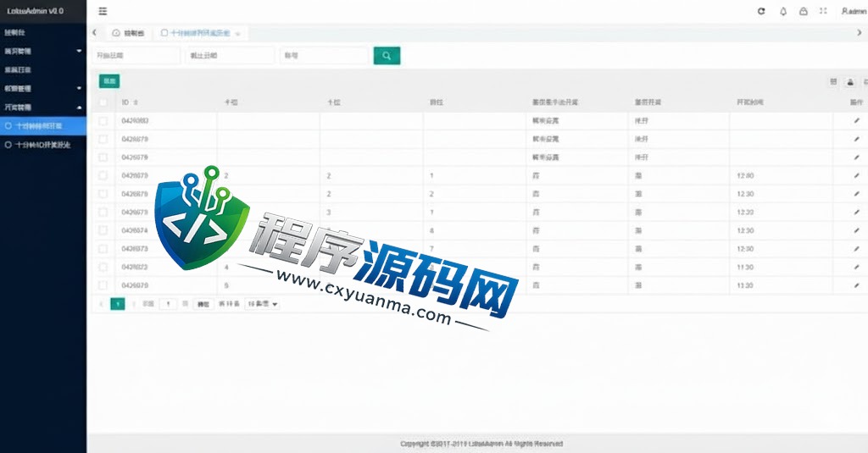Click the green button above the table
The height and width of the screenshot is (453, 868).
[109, 81]
